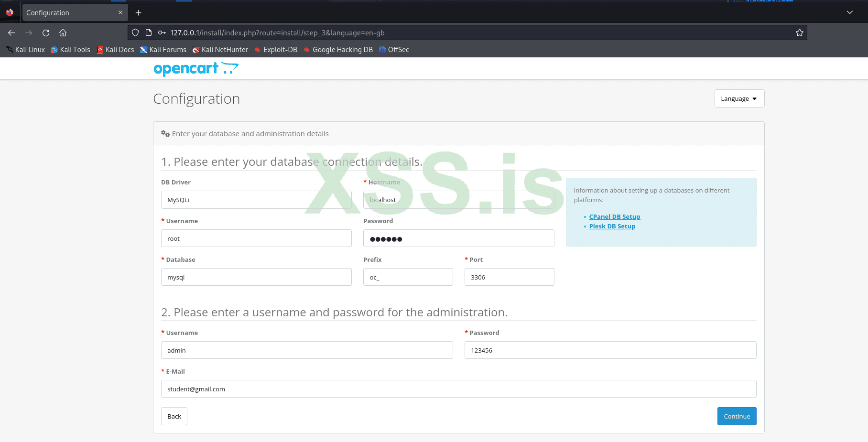Open the Google Hacking DB bookmark
Viewport: 868px width, 442px height.
(x=338, y=50)
